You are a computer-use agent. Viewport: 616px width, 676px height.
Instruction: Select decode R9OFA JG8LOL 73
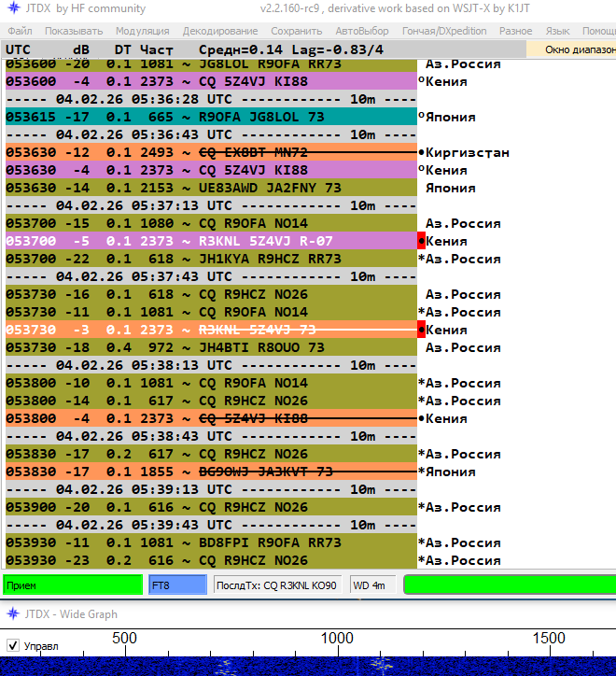pyautogui.click(x=211, y=117)
